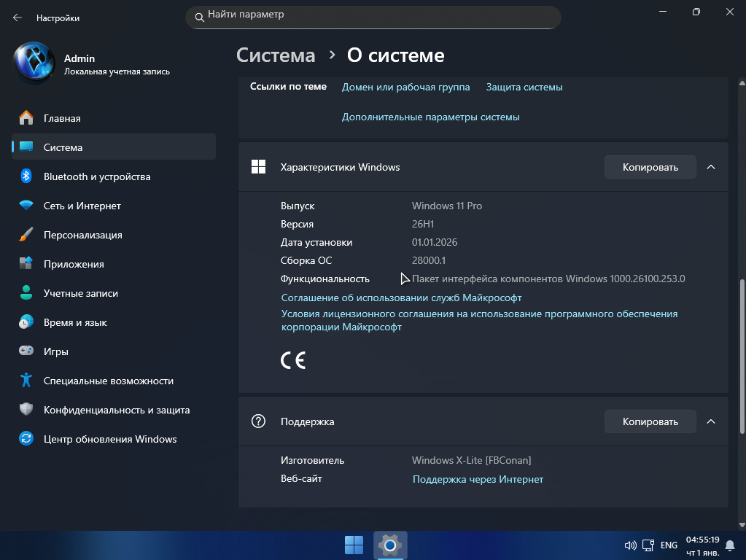Focus the 'Найти параметр' search field
This screenshot has height=560, width=746.
(x=373, y=17)
